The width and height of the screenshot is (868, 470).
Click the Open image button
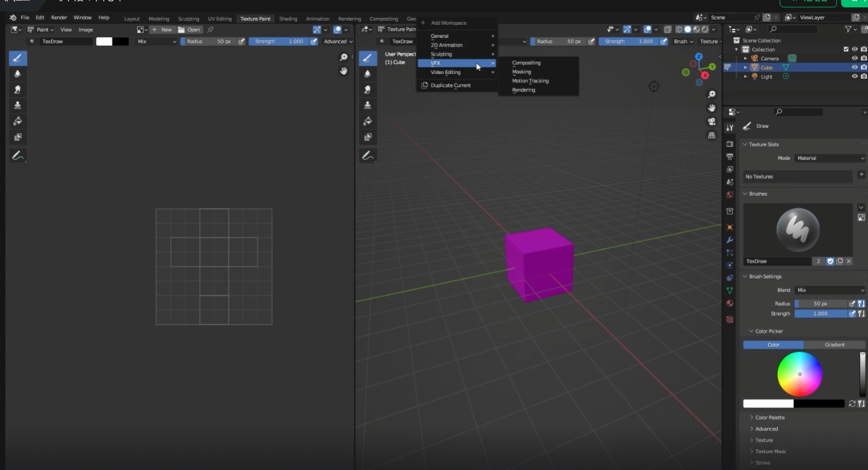pos(189,29)
